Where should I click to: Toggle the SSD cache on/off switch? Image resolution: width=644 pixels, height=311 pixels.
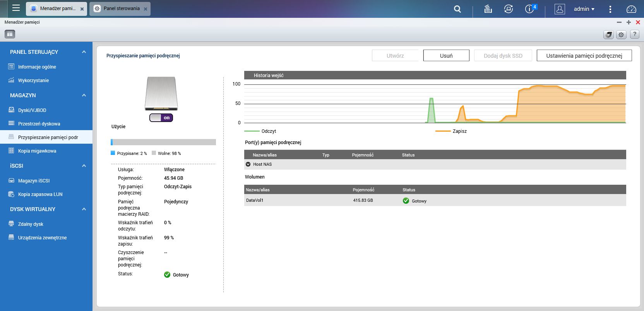click(161, 118)
